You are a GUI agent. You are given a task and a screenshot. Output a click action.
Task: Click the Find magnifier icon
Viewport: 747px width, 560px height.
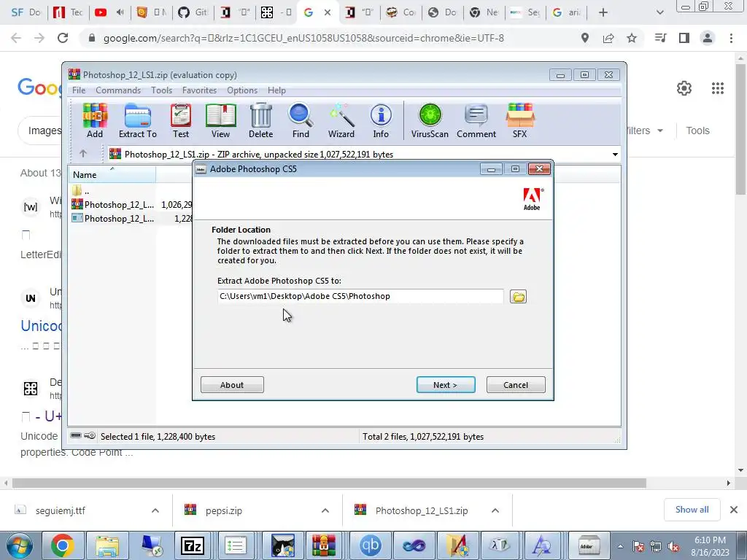click(x=301, y=121)
